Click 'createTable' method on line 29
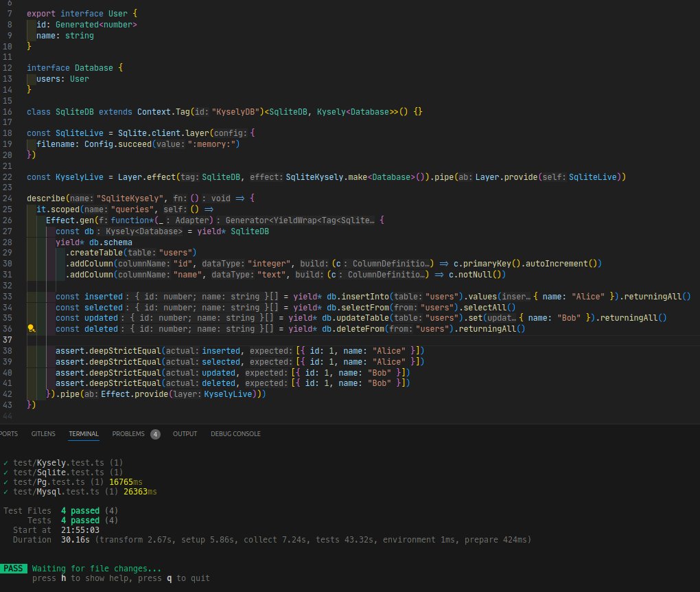 97,253
